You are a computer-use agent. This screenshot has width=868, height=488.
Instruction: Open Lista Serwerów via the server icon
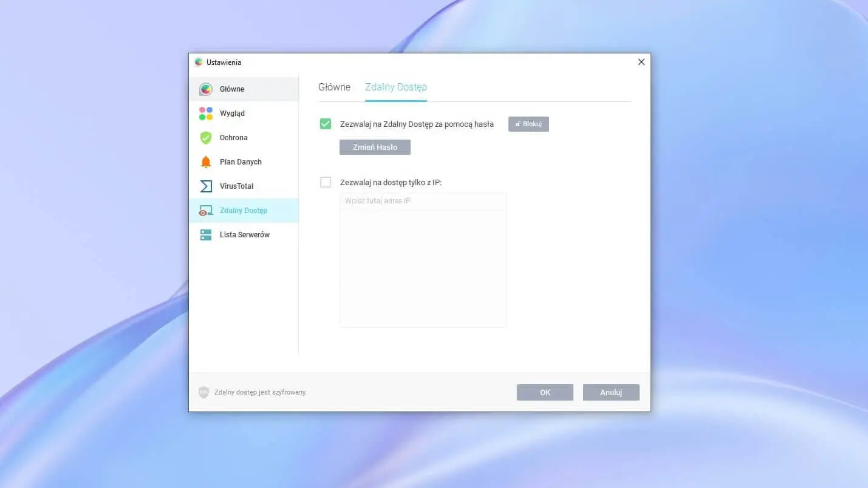pyautogui.click(x=206, y=235)
